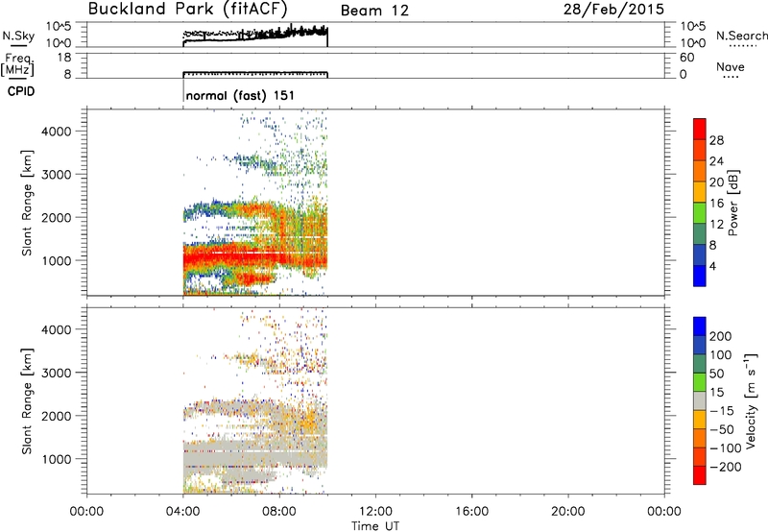Click the 'Freq. [MHz]' axis label
The width and height of the screenshot is (768, 532).
tap(17, 64)
